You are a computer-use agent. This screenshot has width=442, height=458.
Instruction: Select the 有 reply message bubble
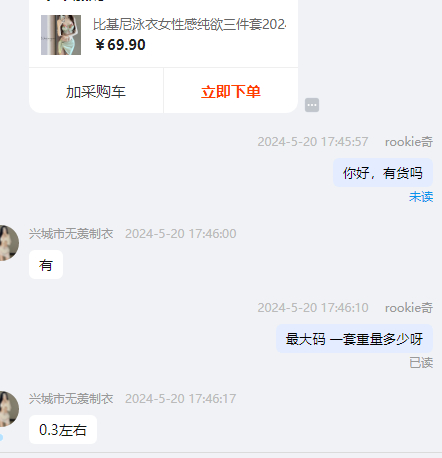(46, 265)
